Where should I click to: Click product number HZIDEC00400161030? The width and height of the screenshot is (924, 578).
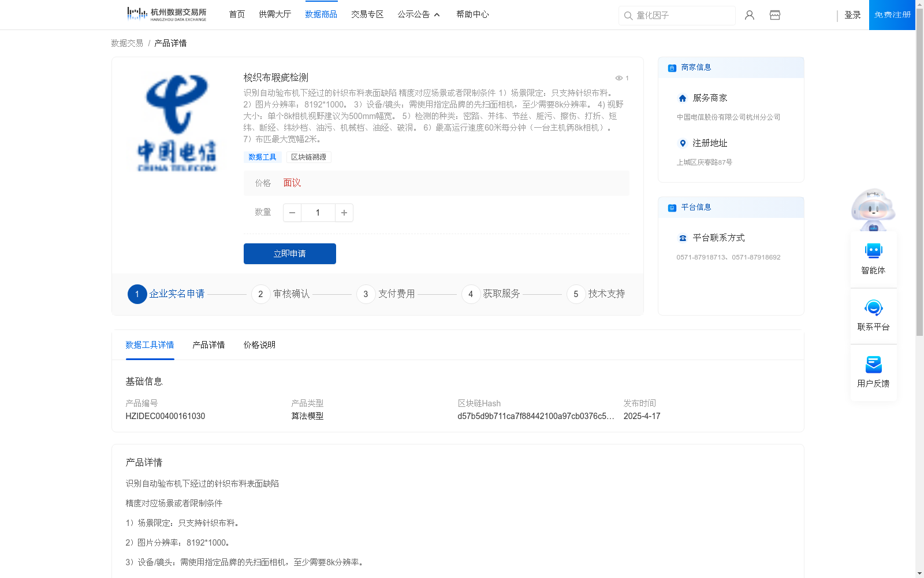[165, 416]
